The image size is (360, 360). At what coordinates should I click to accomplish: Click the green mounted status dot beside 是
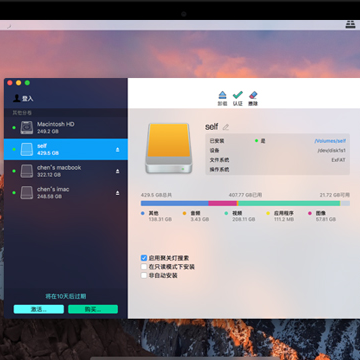(256, 141)
